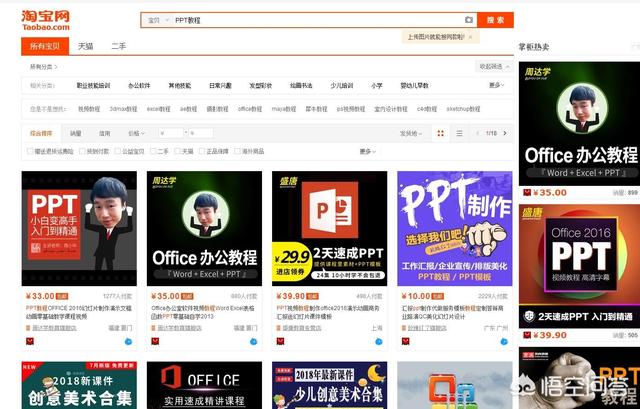Open Wangwang chat icon for ¥10.00 item

pos(504,342)
